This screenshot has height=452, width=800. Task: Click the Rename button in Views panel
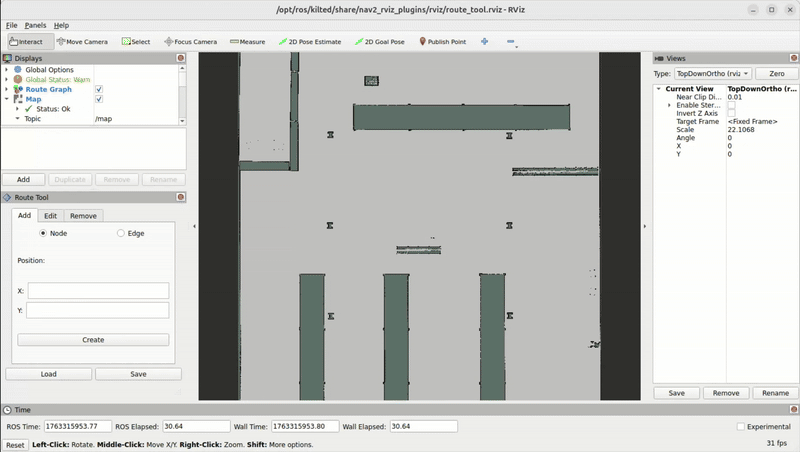coord(775,393)
